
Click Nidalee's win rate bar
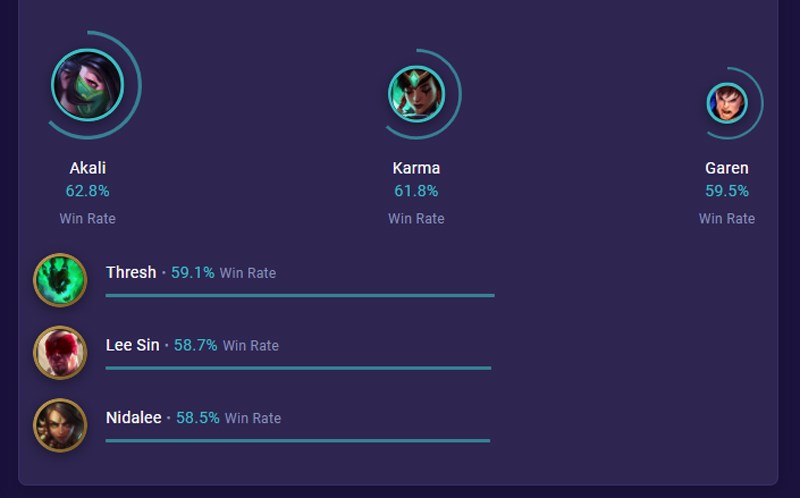298,440
